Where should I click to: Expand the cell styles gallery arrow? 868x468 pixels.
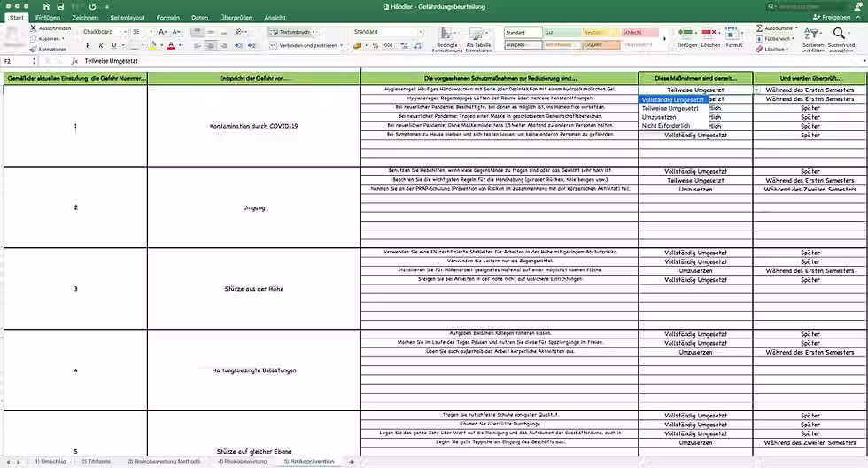click(665, 38)
